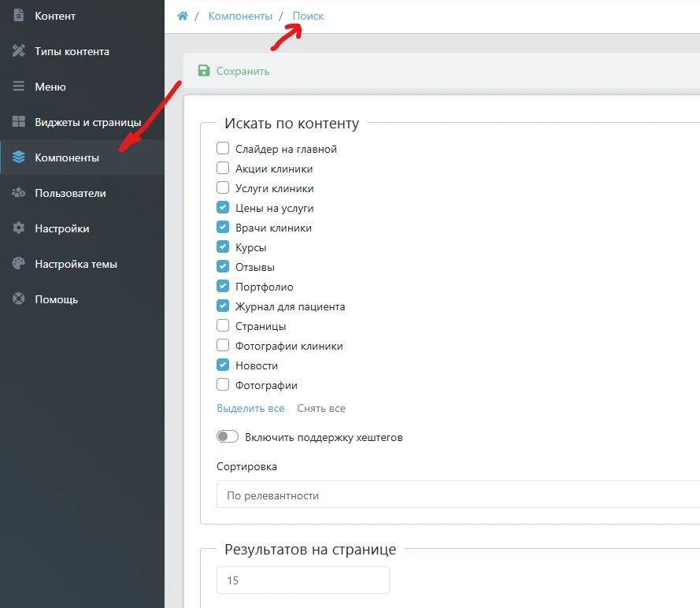Check the Слайдер на главной checkbox
This screenshot has width=700, height=608.
pyautogui.click(x=223, y=149)
